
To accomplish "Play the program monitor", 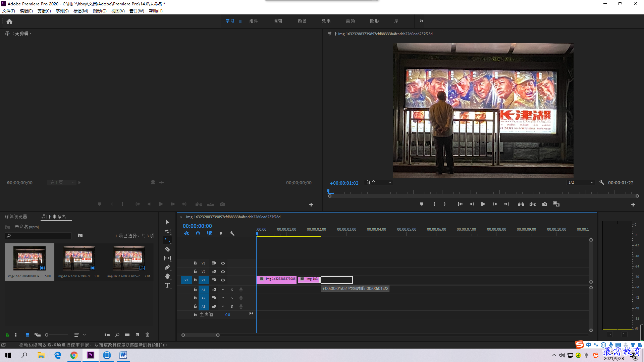I will click(x=483, y=204).
